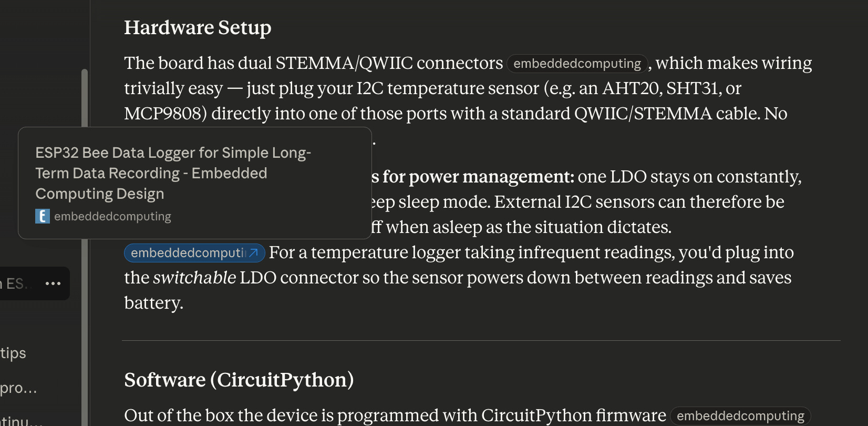Screen dimensions: 868x426
Task: Open the highlighted embeddedcomputing citation chip
Action: click(194, 253)
